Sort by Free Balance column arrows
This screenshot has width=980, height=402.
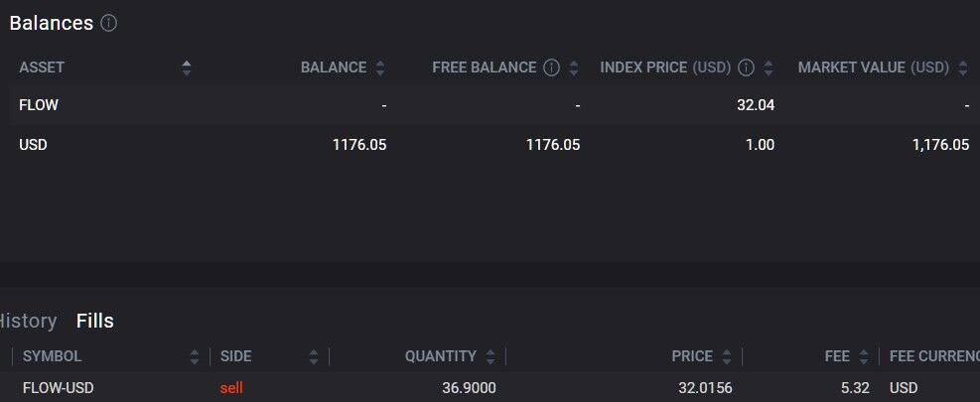tap(574, 67)
